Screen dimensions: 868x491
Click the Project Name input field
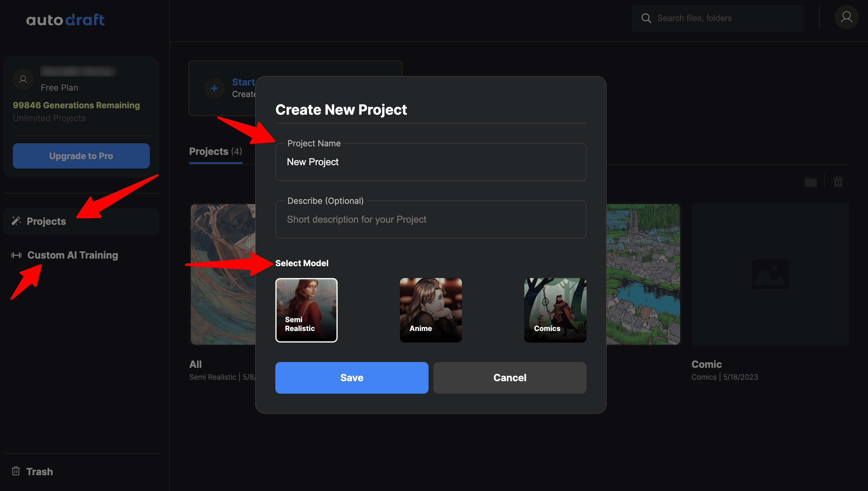(430, 162)
